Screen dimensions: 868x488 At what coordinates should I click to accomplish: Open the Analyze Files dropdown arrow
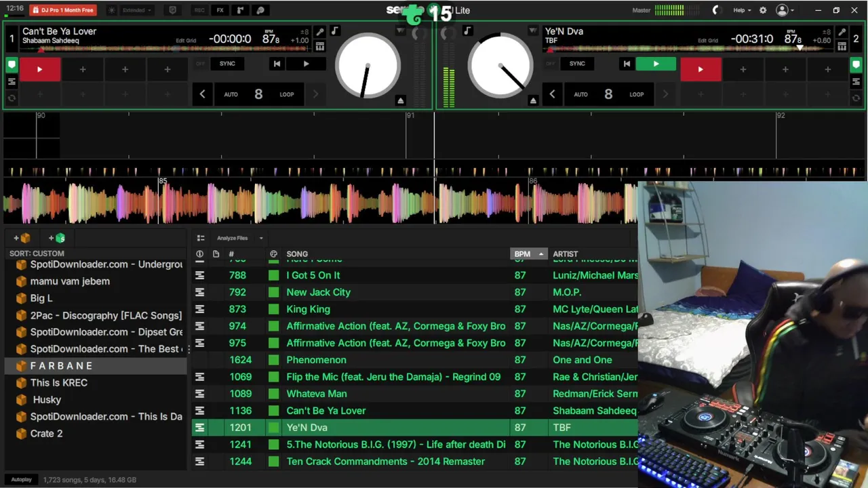click(x=260, y=238)
